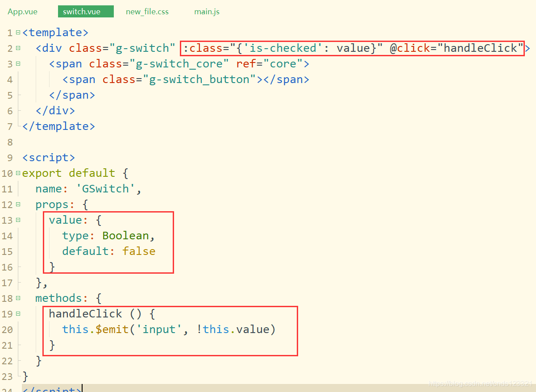Click the "handleClick" attribute value on line 2
The image size is (536, 392).
point(480,48)
